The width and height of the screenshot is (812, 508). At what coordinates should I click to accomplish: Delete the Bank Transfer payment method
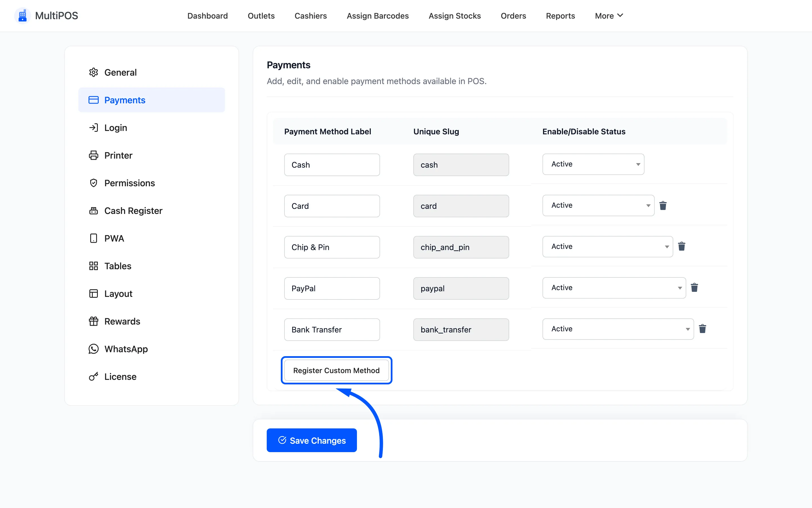click(702, 329)
